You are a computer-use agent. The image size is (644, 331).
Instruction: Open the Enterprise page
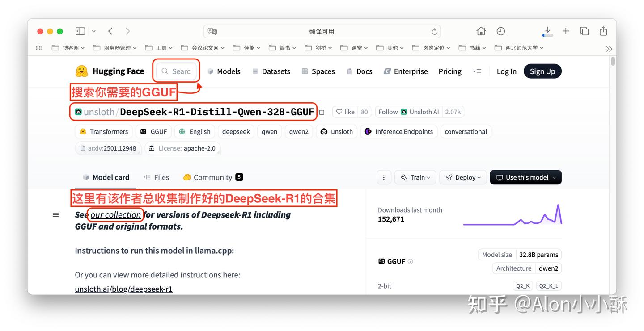405,71
